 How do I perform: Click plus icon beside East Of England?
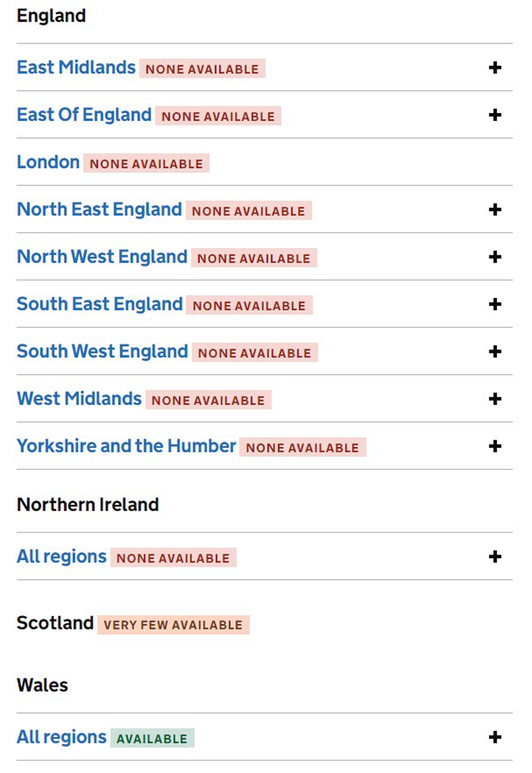tap(495, 115)
